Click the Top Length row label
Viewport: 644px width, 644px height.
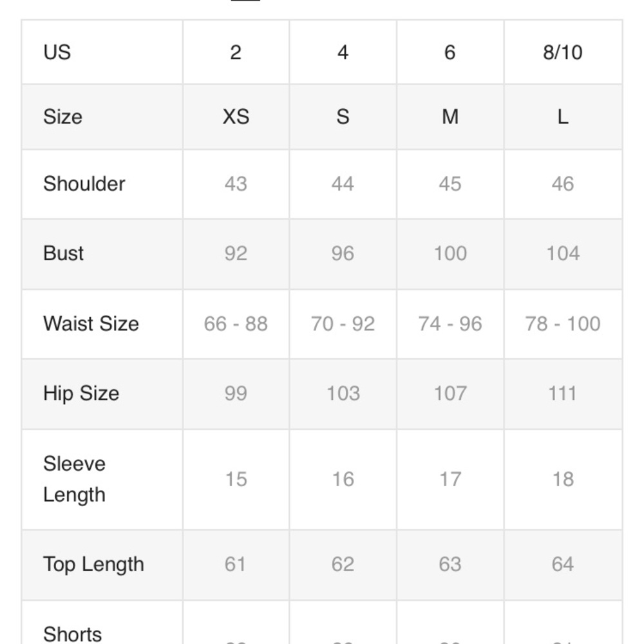pos(93,564)
